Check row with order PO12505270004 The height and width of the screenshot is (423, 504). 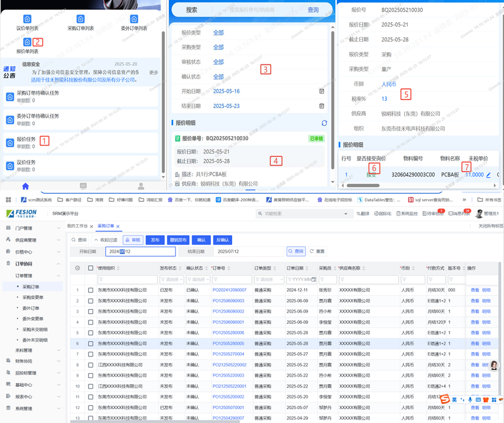(90, 354)
